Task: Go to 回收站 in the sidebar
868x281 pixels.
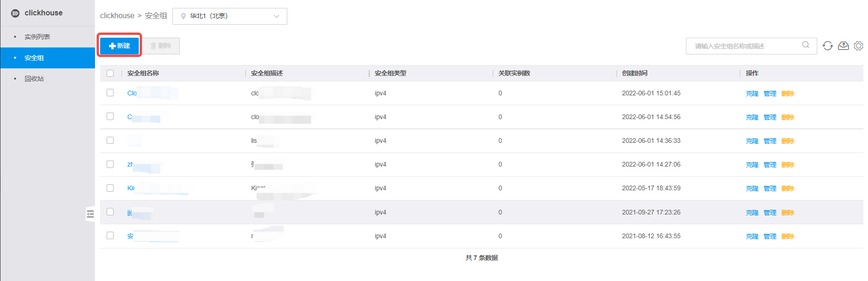Action: (34, 79)
